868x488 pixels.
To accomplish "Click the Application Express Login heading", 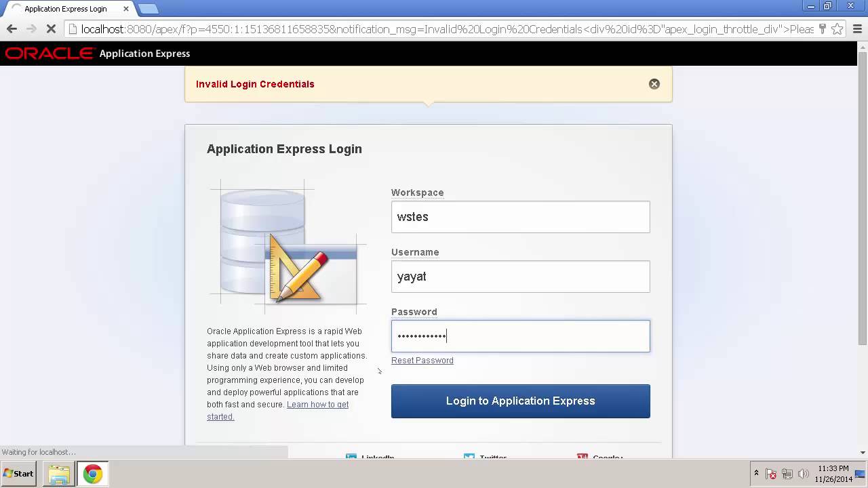I will pos(284,149).
